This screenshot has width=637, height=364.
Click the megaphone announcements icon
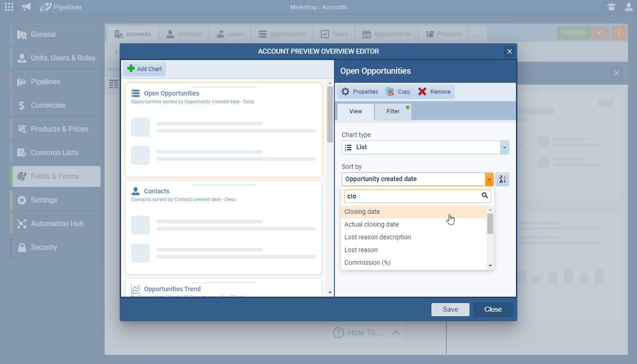pyautogui.click(x=27, y=7)
